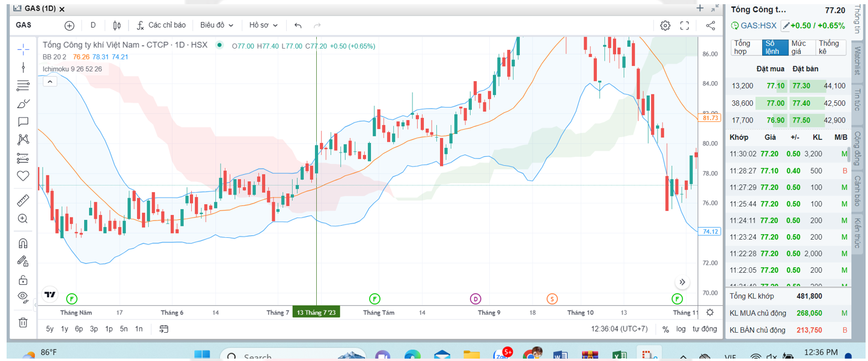The width and height of the screenshot is (868, 361).
Task: Toggle lock all drawing tools
Action: click(x=23, y=279)
